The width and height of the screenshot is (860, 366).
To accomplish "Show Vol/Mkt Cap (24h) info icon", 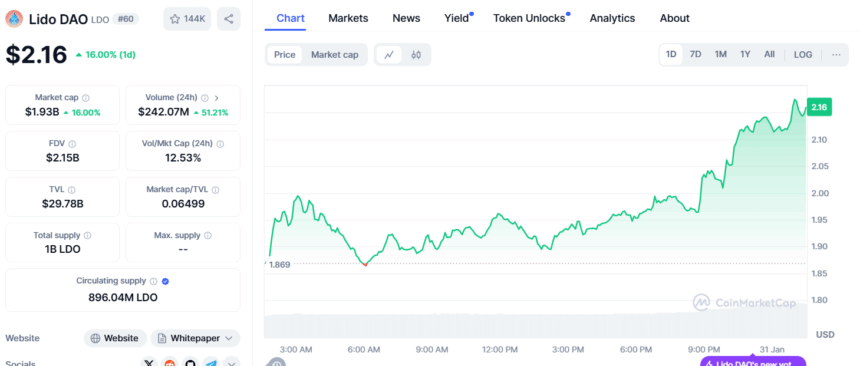I will pyautogui.click(x=220, y=144).
